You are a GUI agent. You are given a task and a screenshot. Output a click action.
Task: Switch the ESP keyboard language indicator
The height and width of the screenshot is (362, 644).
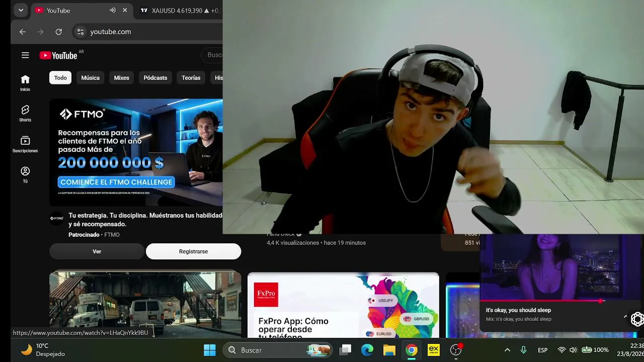[x=543, y=350]
